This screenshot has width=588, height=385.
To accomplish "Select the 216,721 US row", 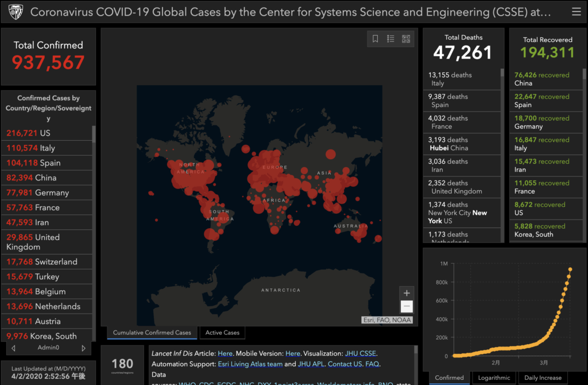I will pyautogui.click(x=47, y=133).
